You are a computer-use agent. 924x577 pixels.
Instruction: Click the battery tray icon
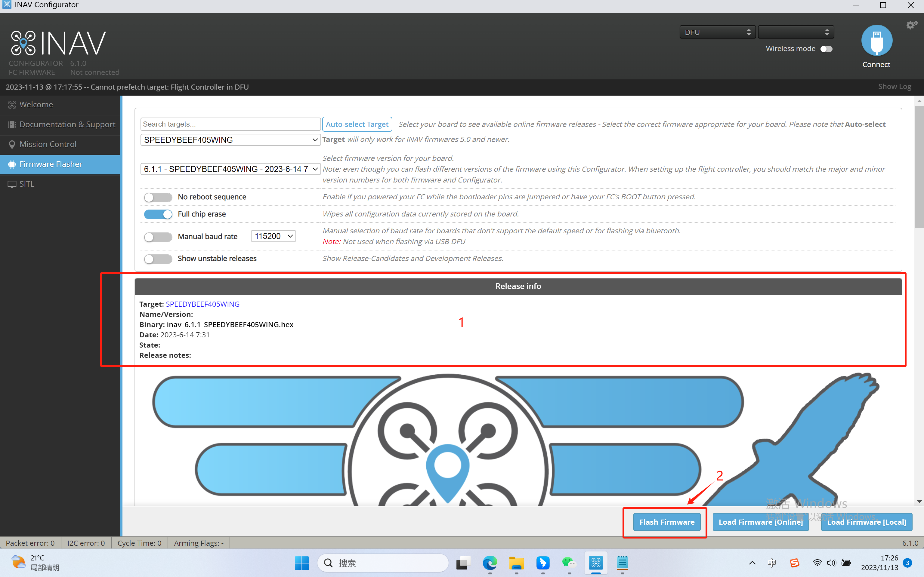pos(846,563)
